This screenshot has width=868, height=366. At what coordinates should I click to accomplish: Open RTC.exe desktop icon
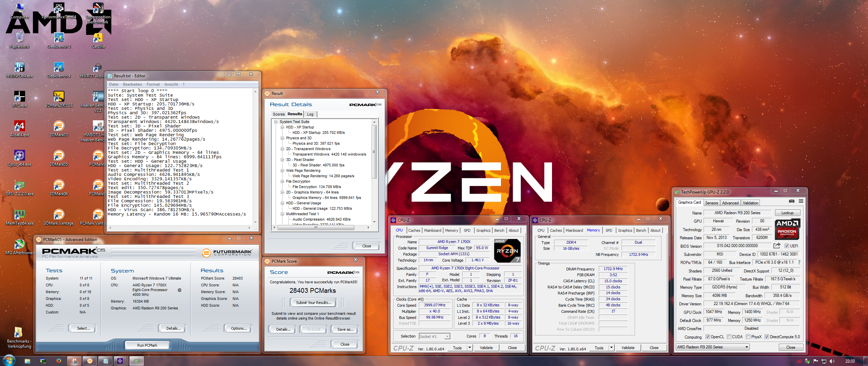click(x=19, y=100)
